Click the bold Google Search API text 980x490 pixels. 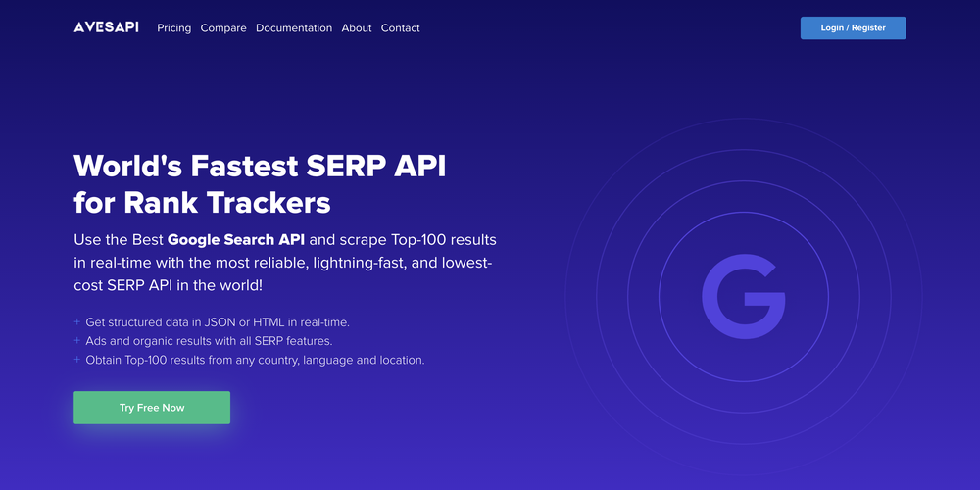[236, 239]
